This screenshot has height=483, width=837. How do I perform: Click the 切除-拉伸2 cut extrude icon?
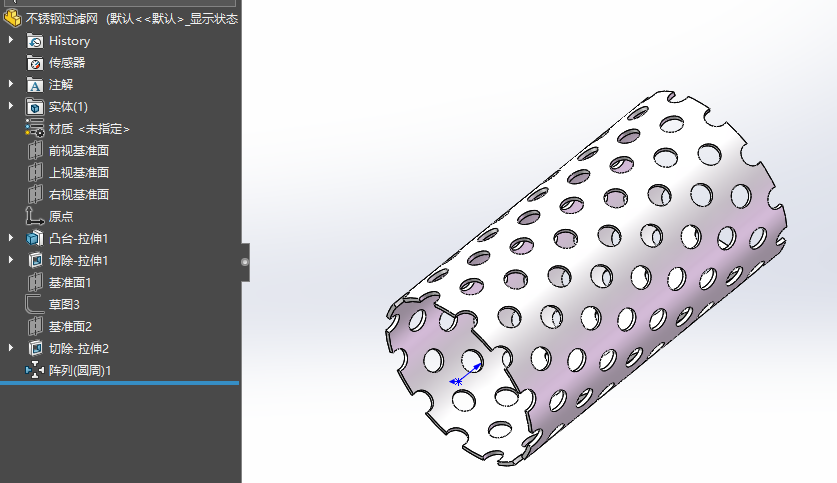35,349
